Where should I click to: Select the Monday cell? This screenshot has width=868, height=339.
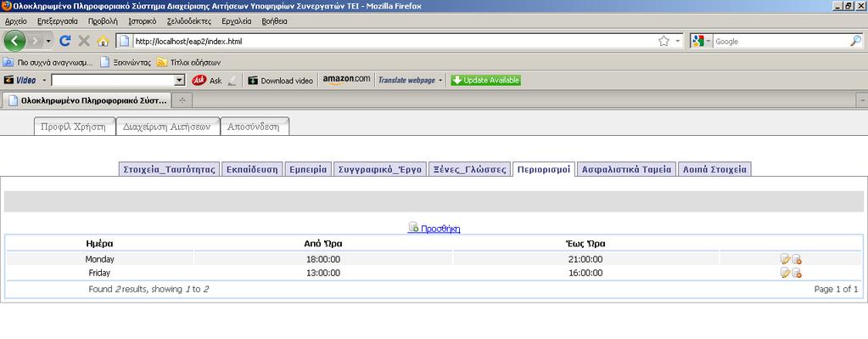tap(99, 258)
